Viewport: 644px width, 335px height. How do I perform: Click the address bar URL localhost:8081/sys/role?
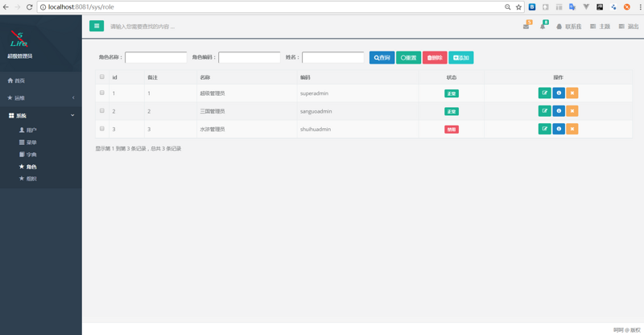coord(81,7)
